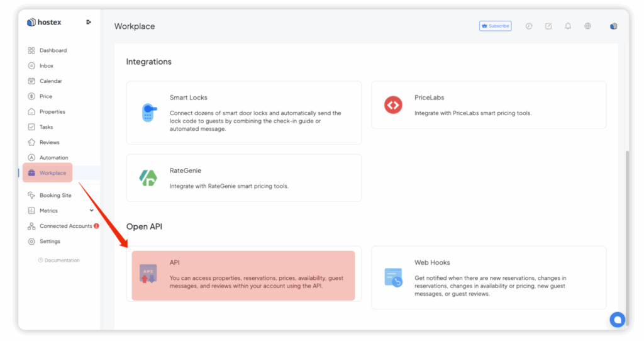Open the edit note icon in header

click(548, 26)
